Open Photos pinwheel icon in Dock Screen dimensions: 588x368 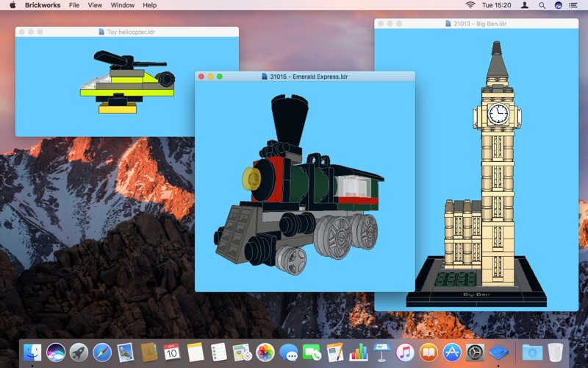tap(265, 353)
